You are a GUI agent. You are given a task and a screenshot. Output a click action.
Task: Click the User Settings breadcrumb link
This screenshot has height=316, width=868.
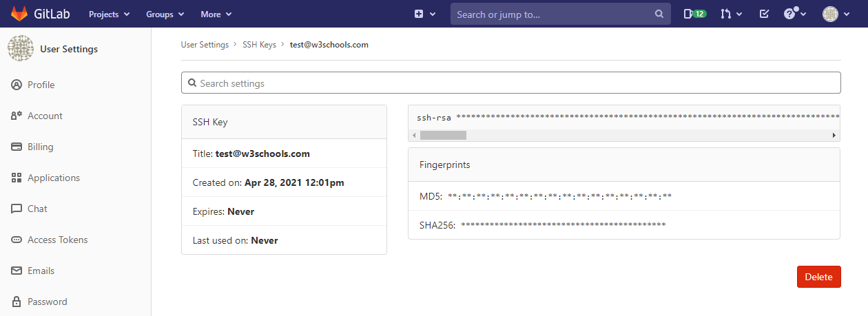tap(205, 45)
